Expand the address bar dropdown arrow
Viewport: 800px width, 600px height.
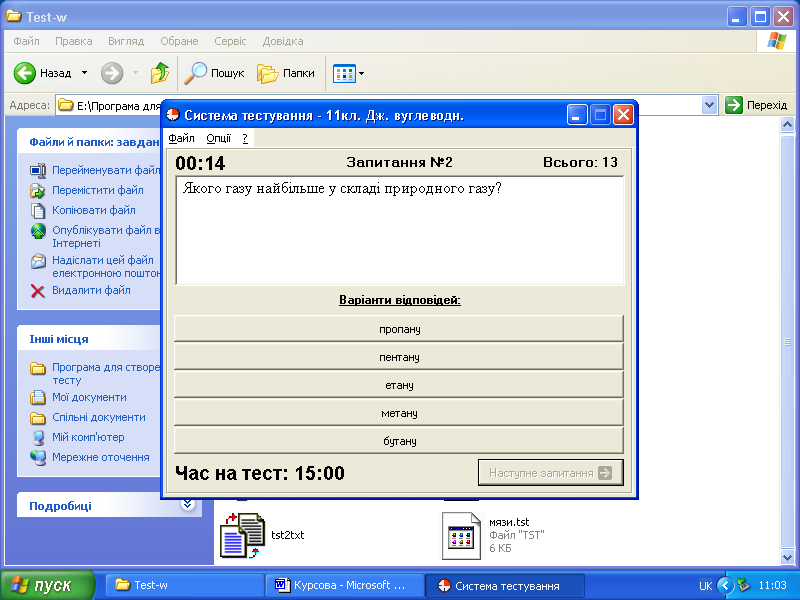(x=709, y=105)
